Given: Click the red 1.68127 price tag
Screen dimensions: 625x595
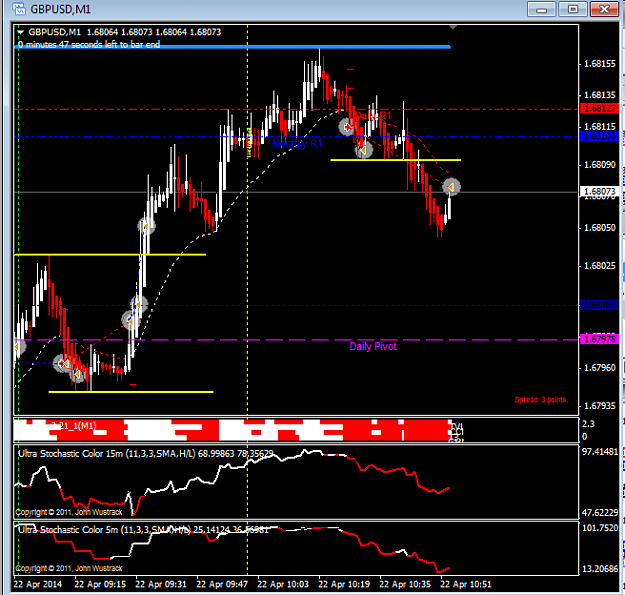Looking at the screenshot, I should tap(599, 108).
